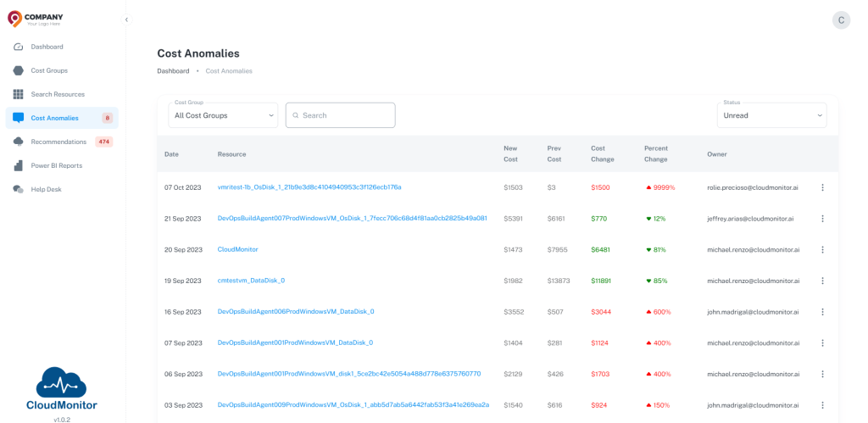Click the 474 badge on Recommendations
The image size is (868, 423).
[103, 142]
